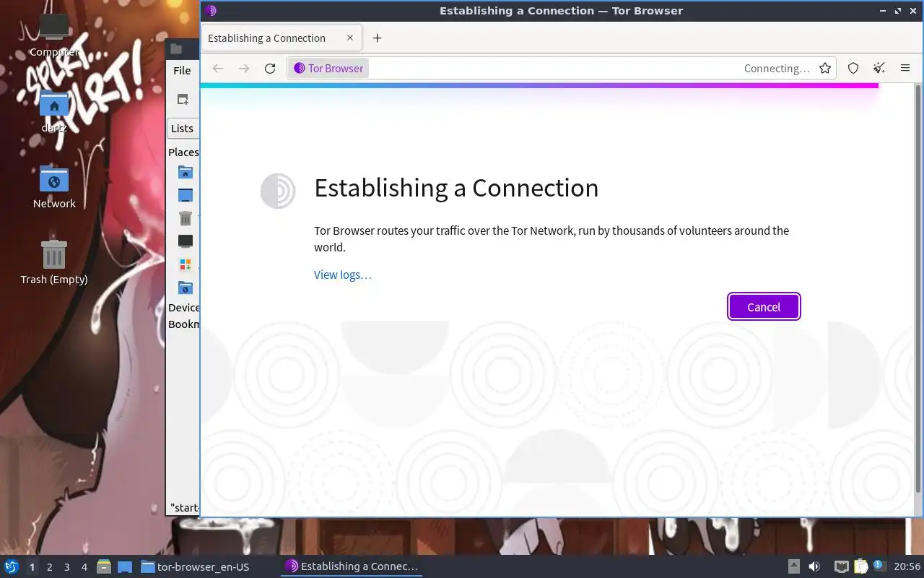This screenshot has height=578, width=924.
Task: Click the Places header in file manager
Action: tap(183, 152)
